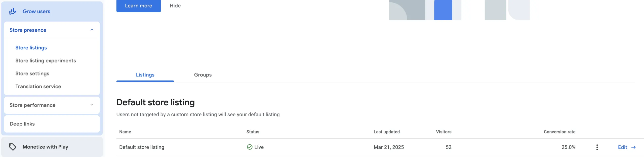Open the three-dot overflow menu for Default store listing
This screenshot has width=644, height=157.
click(x=597, y=148)
